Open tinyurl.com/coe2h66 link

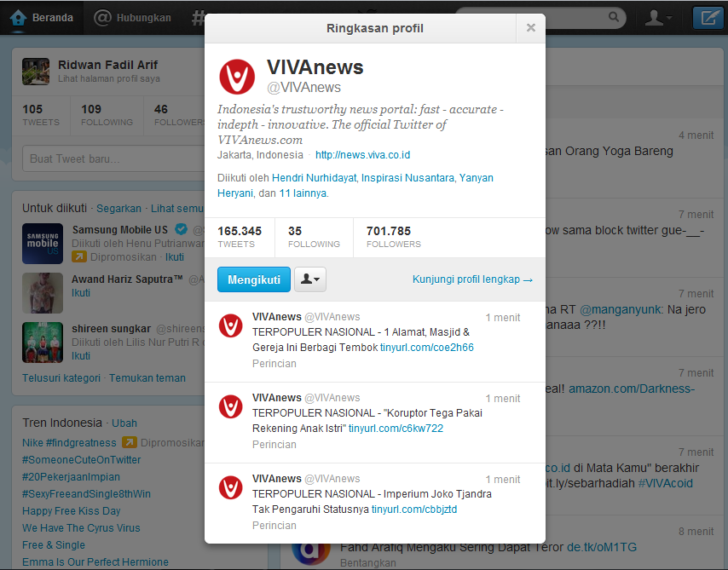(427, 348)
